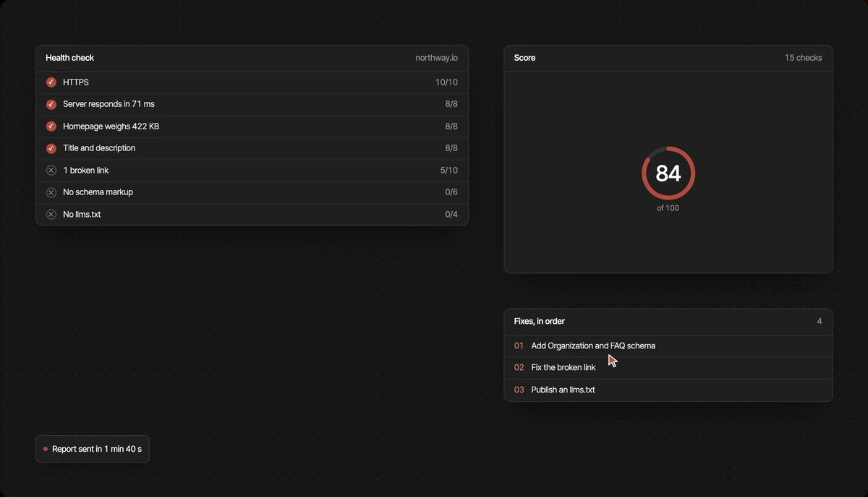
Task: Click the X icon beside No llms.txt
Action: point(51,215)
